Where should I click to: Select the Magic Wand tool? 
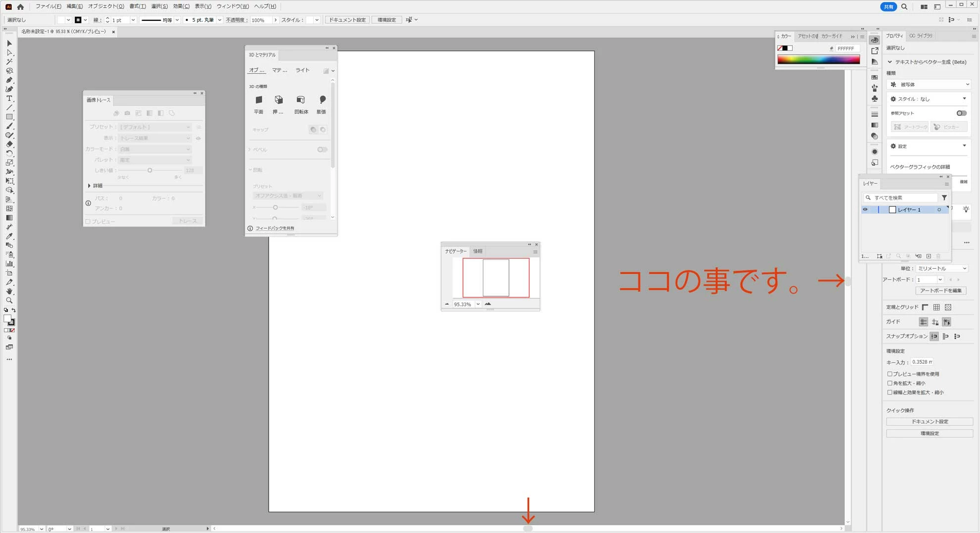[x=9, y=62]
